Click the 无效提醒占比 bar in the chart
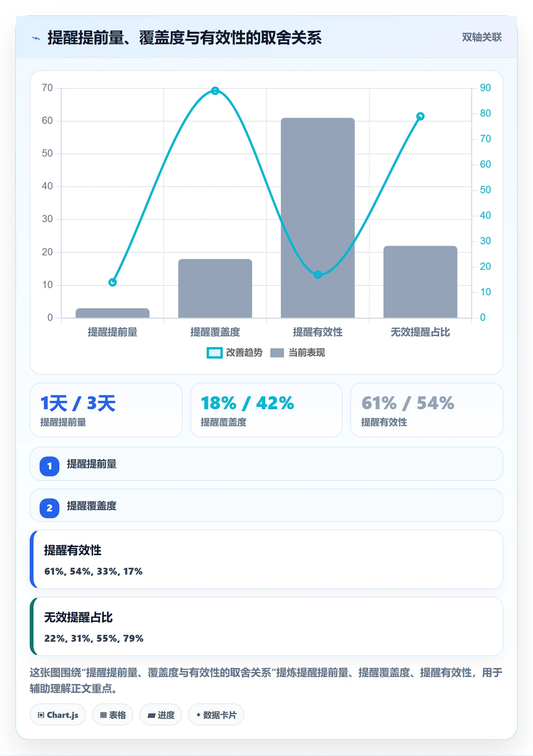This screenshot has height=756, width=533. [x=420, y=282]
